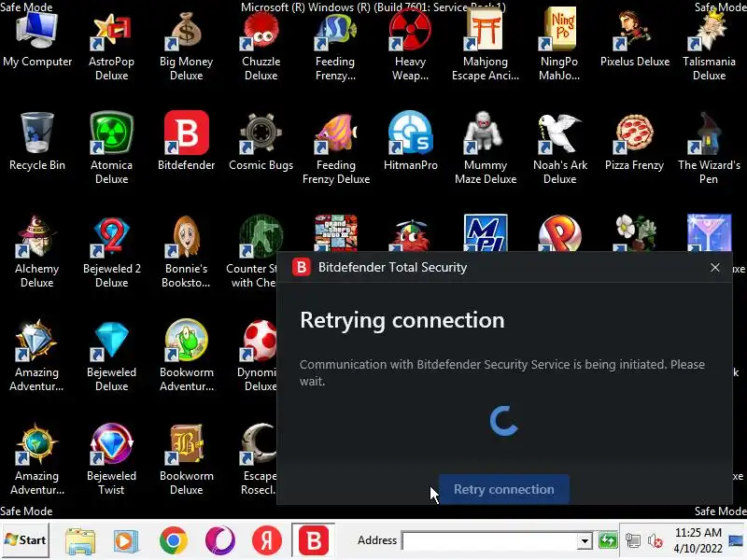This screenshot has height=560, width=747.
Task: Open the purple ring taskbar app
Action: tap(220, 540)
